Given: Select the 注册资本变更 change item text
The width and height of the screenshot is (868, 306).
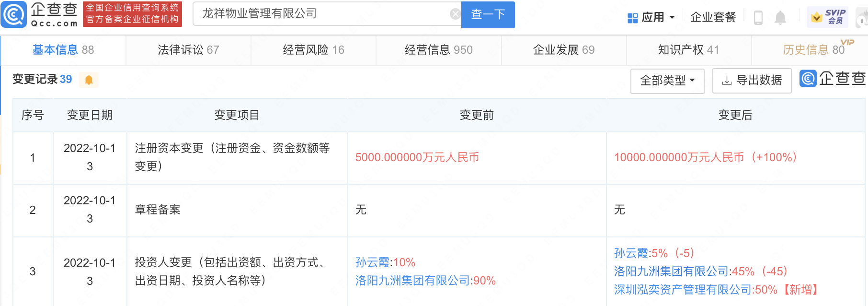Looking at the screenshot, I should [232, 157].
